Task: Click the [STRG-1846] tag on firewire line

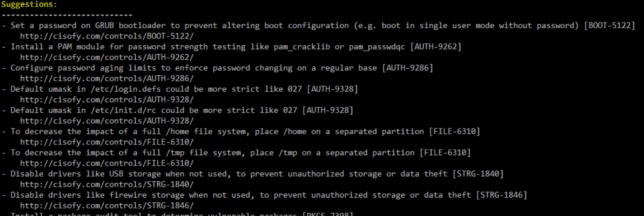Action: (x=501, y=195)
